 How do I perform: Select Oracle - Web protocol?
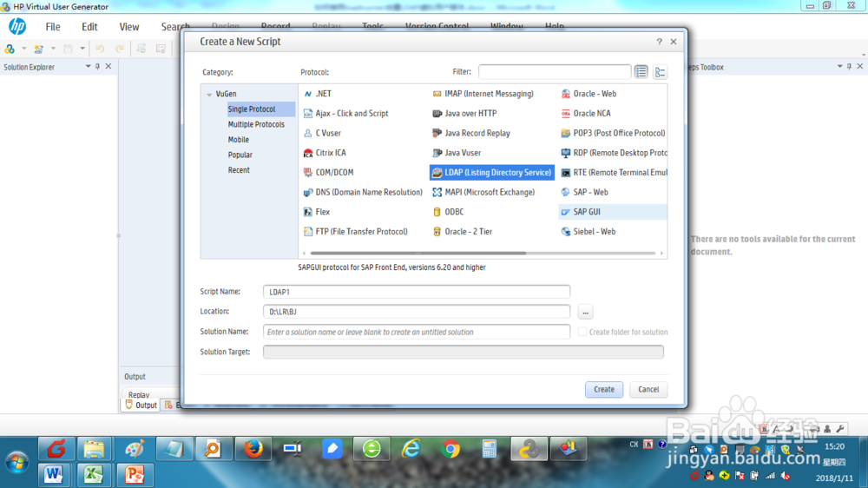coord(589,94)
